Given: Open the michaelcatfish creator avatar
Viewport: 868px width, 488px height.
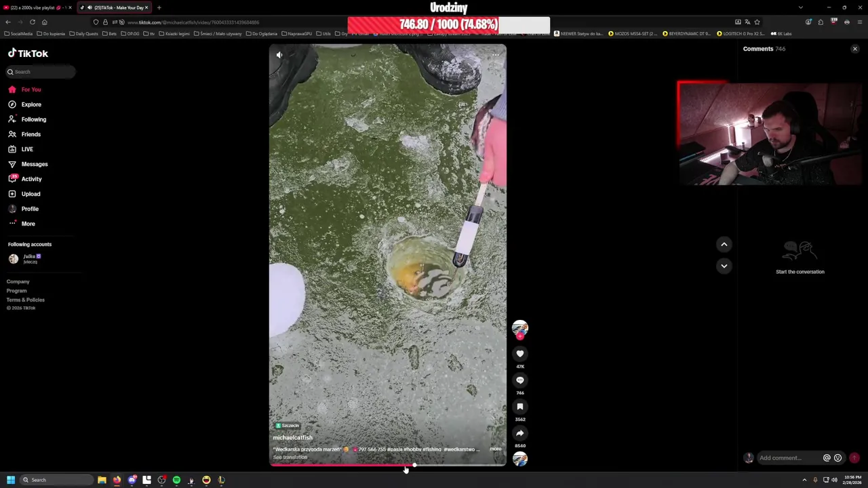Looking at the screenshot, I should point(520,328).
